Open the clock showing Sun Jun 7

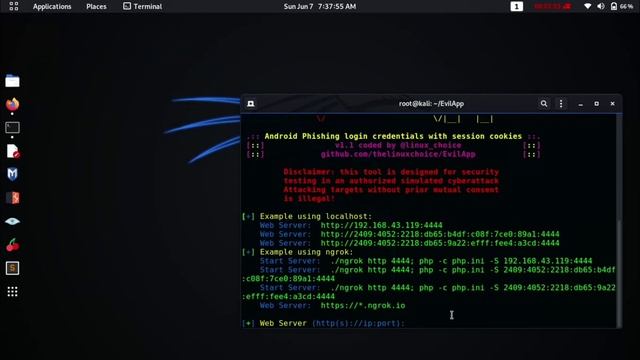tap(320, 7)
